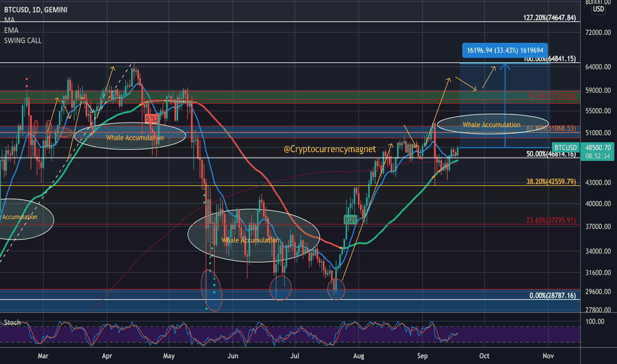Image resolution: width=617 pixels, height=364 pixels.
Task: Select the 78.60%(57125.60) Fibonacci label
Action: [x=551, y=95]
